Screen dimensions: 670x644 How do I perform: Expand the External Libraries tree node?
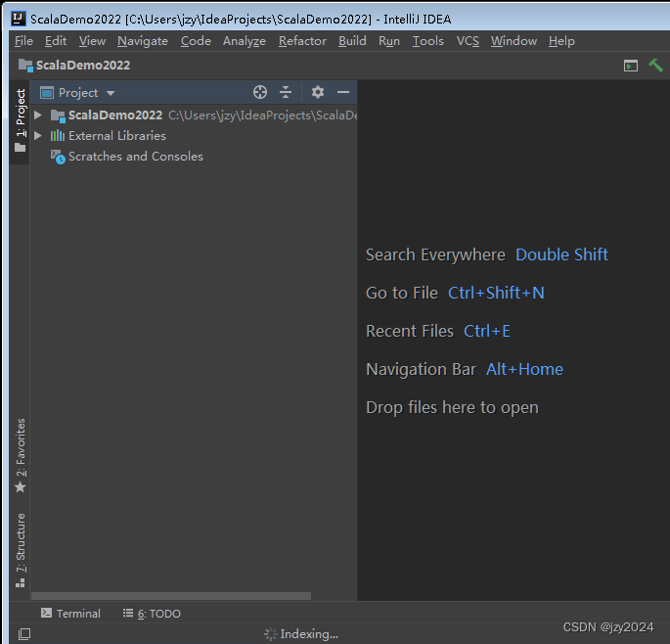[x=38, y=136]
